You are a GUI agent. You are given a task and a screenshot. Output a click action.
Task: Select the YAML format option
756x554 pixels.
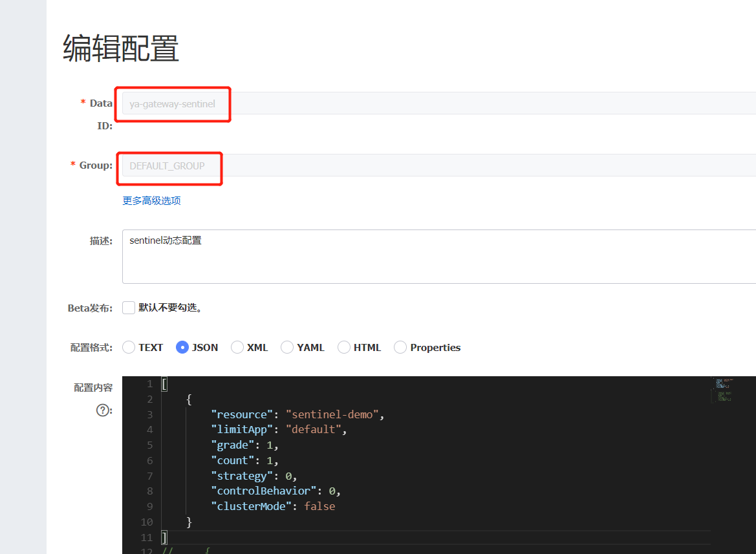[x=287, y=347]
